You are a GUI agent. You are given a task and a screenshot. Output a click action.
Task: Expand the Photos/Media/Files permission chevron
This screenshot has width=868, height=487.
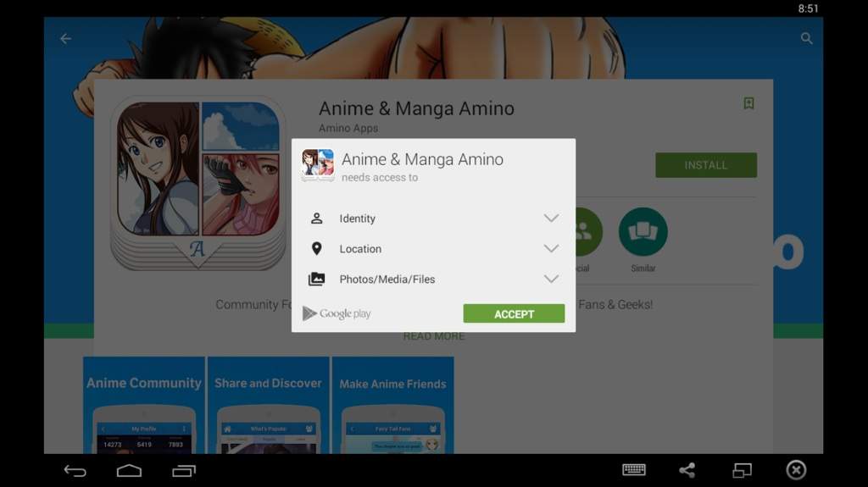(551, 279)
